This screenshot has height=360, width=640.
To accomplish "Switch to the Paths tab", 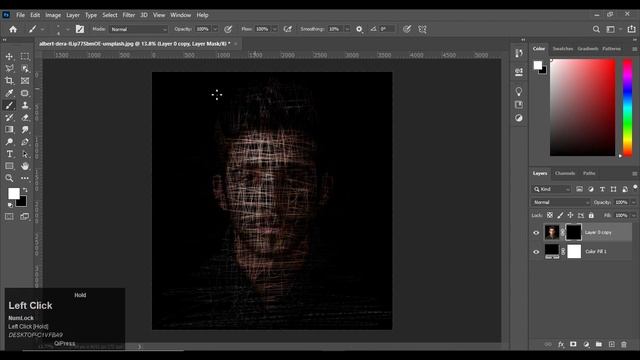I will click(x=589, y=173).
